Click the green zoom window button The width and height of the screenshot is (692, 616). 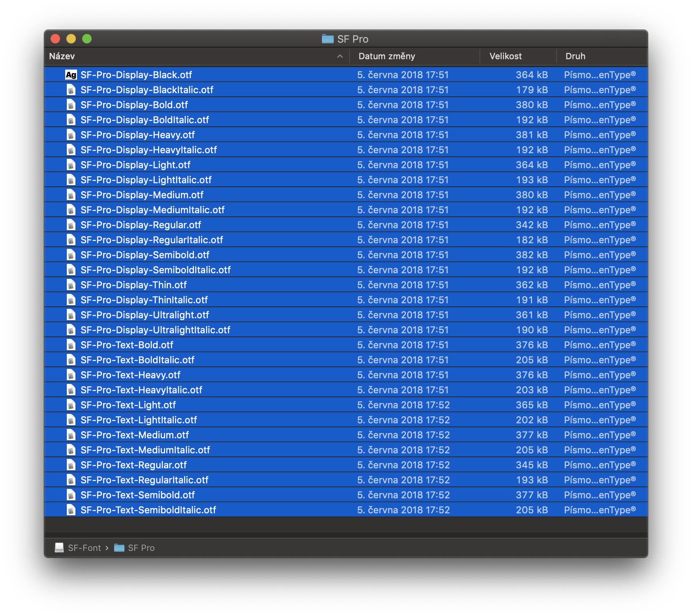87,39
